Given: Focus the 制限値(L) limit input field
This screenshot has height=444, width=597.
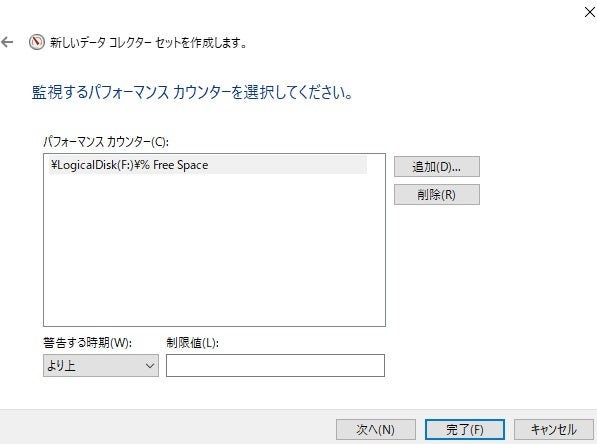Looking at the screenshot, I should tap(275, 366).
